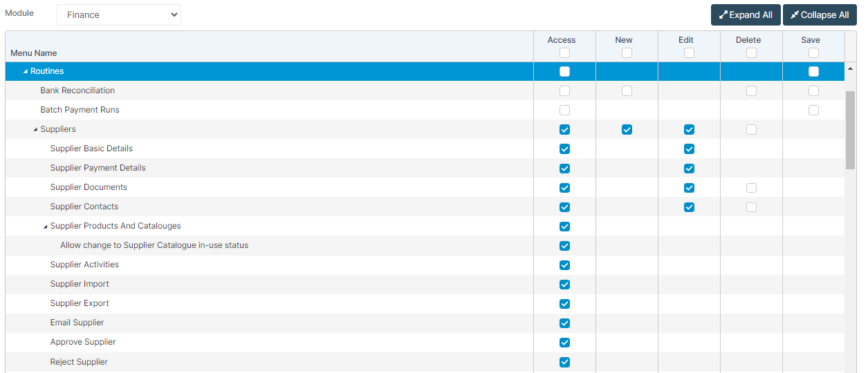Image resolution: width=868 pixels, height=373 pixels.
Task: Enable Save for Bank Reconciliation
Action: (x=813, y=90)
